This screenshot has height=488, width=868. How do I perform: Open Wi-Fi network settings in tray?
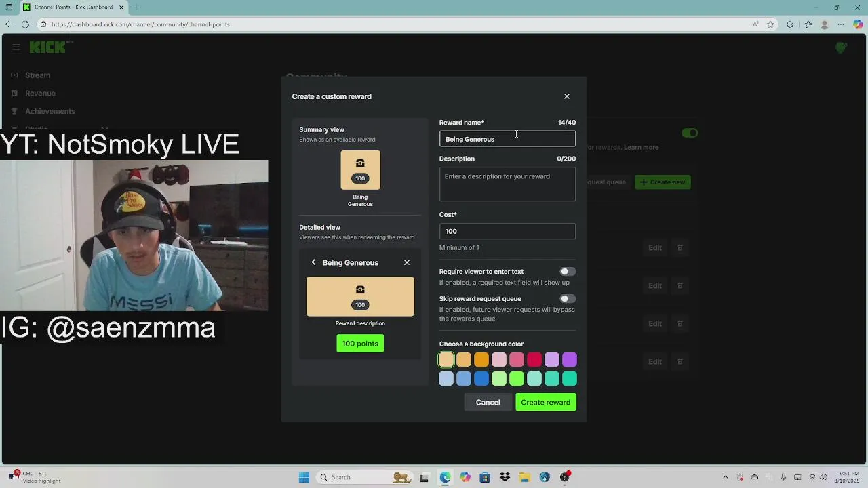tap(812, 477)
